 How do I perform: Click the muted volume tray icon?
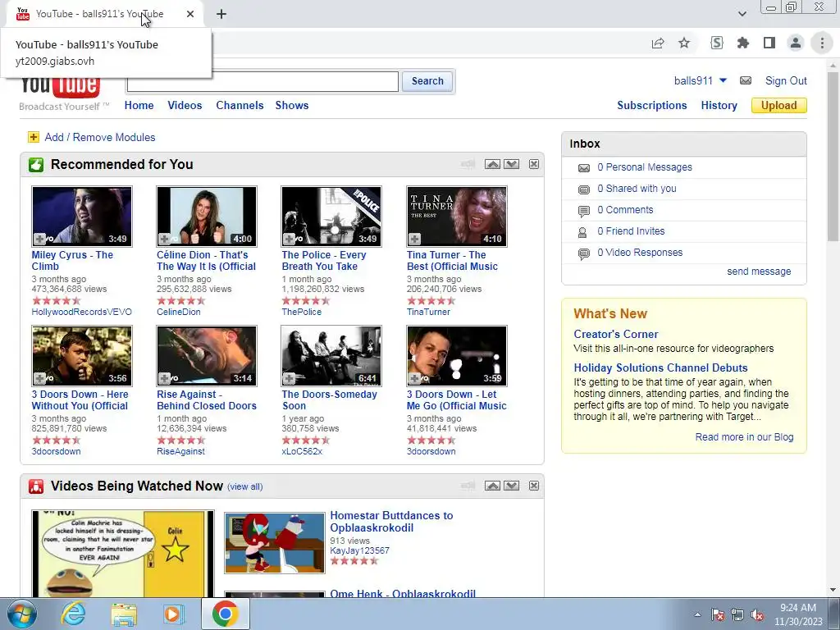click(x=757, y=614)
